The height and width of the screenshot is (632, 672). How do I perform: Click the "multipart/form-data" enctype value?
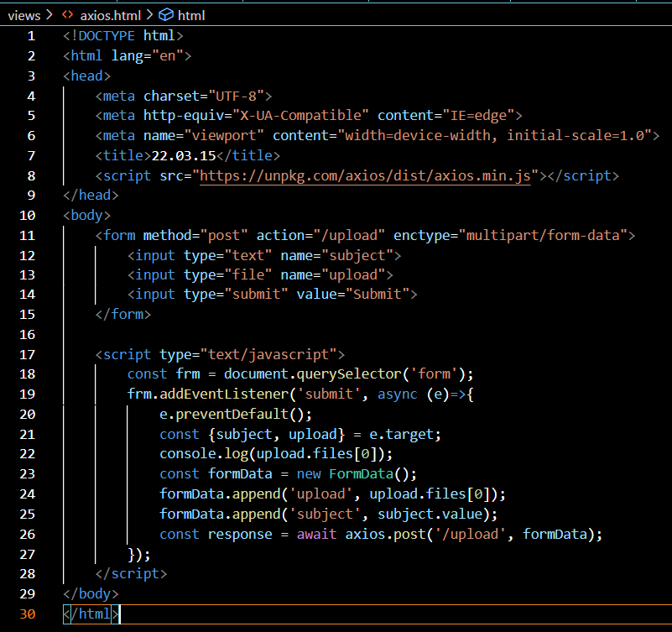[543, 235]
